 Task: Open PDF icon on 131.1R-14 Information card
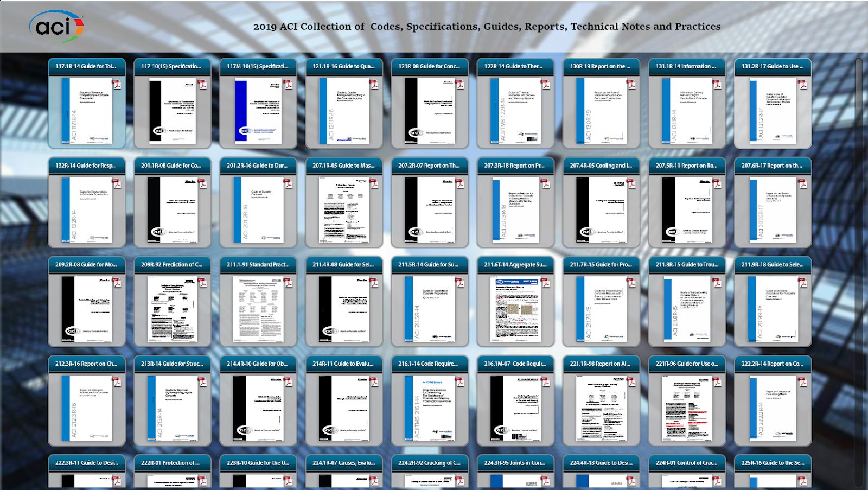[x=717, y=84]
